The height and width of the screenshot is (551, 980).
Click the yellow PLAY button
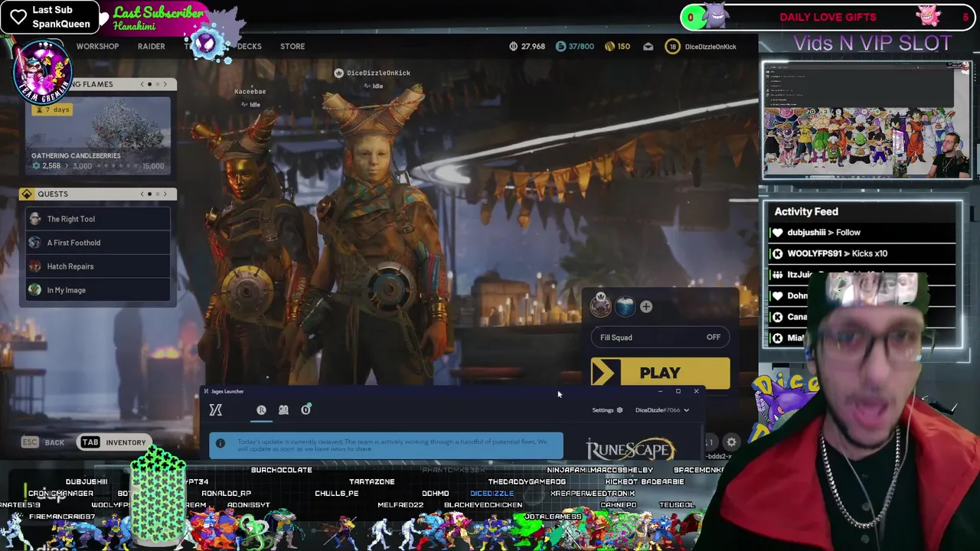pos(660,373)
